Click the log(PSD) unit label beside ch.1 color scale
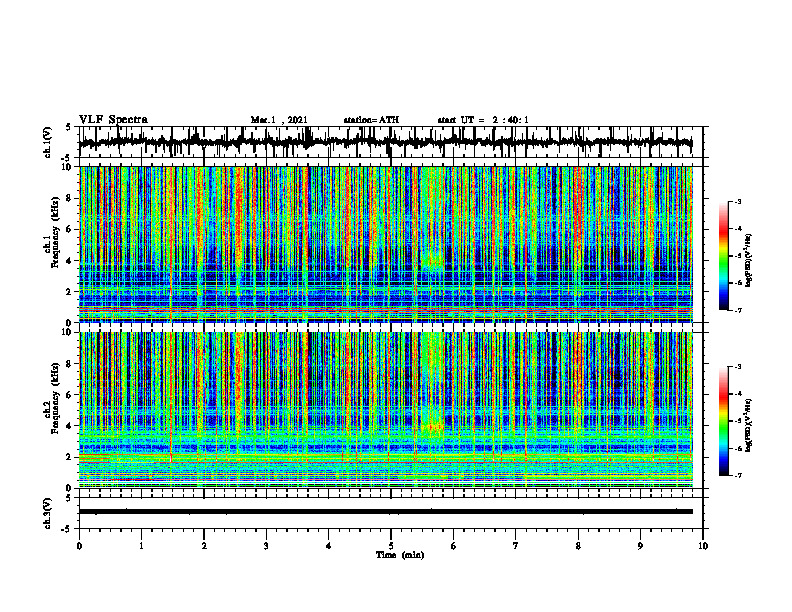This screenshot has height=612, width=792. [x=749, y=261]
